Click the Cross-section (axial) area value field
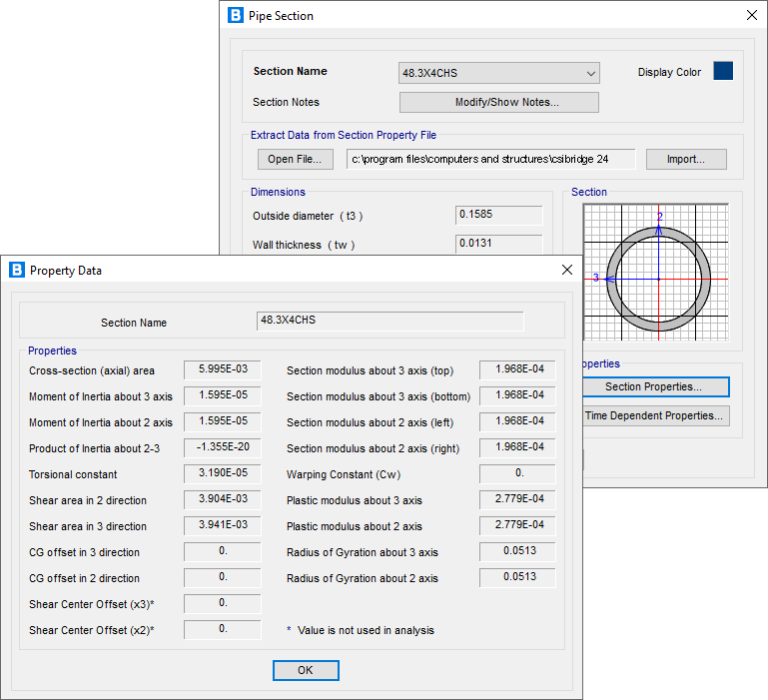This screenshot has height=700, width=768. pos(222,370)
